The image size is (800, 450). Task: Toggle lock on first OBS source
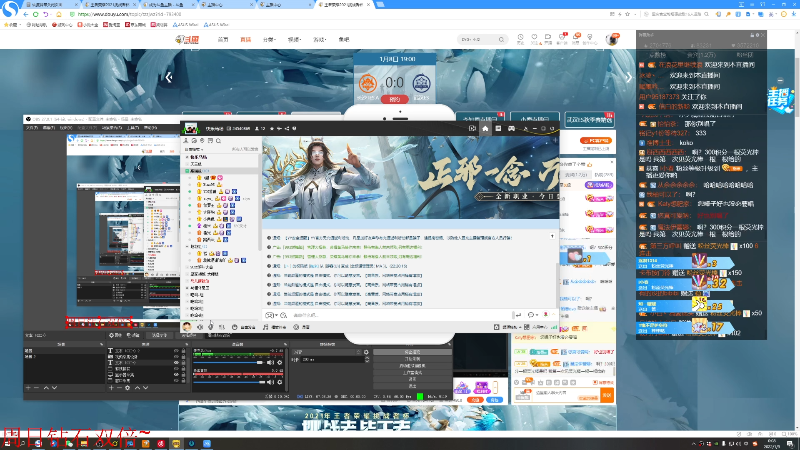tap(183, 351)
